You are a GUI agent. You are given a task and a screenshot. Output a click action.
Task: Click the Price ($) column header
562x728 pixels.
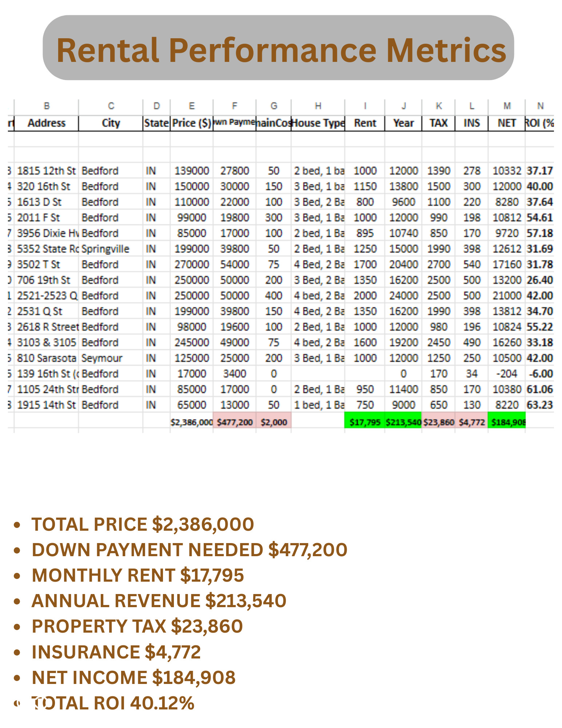click(191, 123)
